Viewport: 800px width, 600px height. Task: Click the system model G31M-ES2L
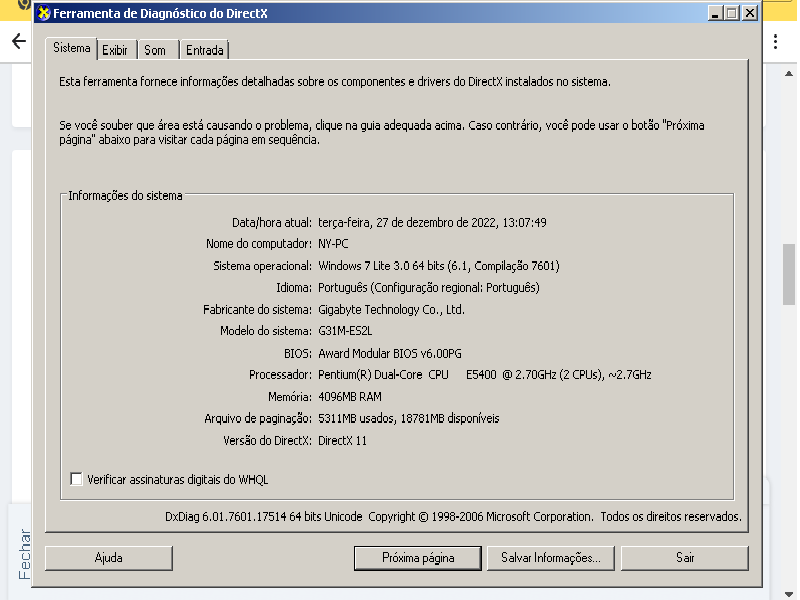point(345,331)
